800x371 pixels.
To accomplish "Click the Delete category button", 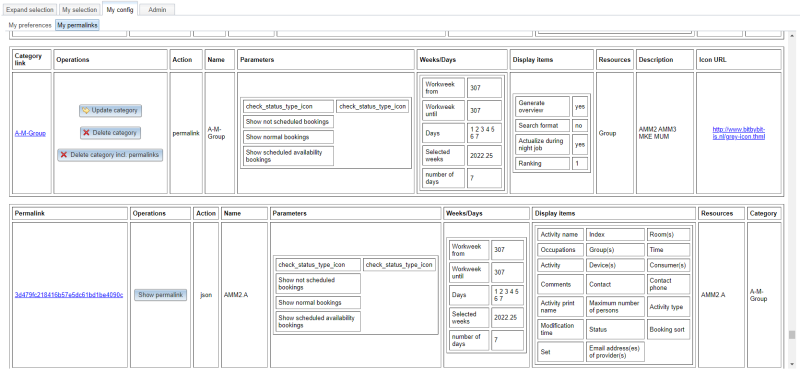I will [x=110, y=133].
